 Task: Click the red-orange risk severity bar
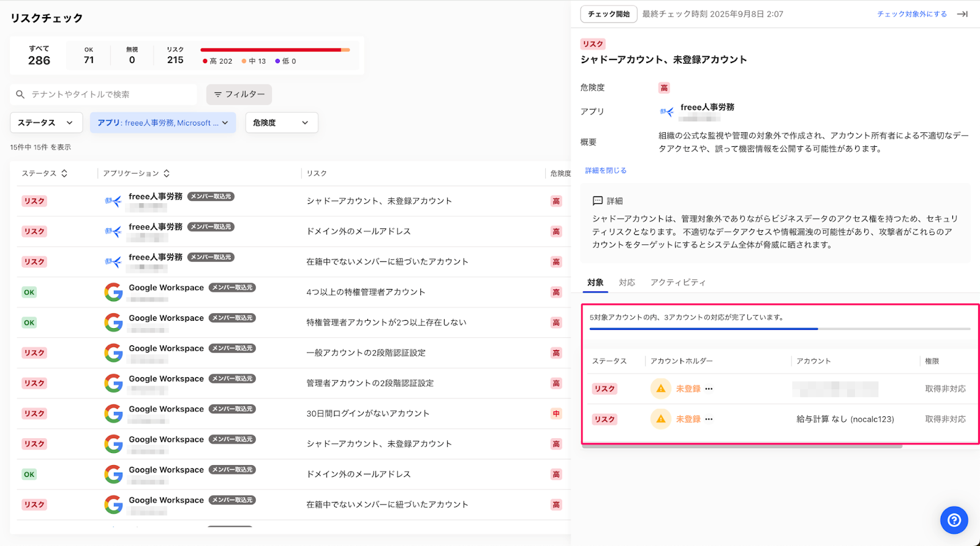point(275,50)
